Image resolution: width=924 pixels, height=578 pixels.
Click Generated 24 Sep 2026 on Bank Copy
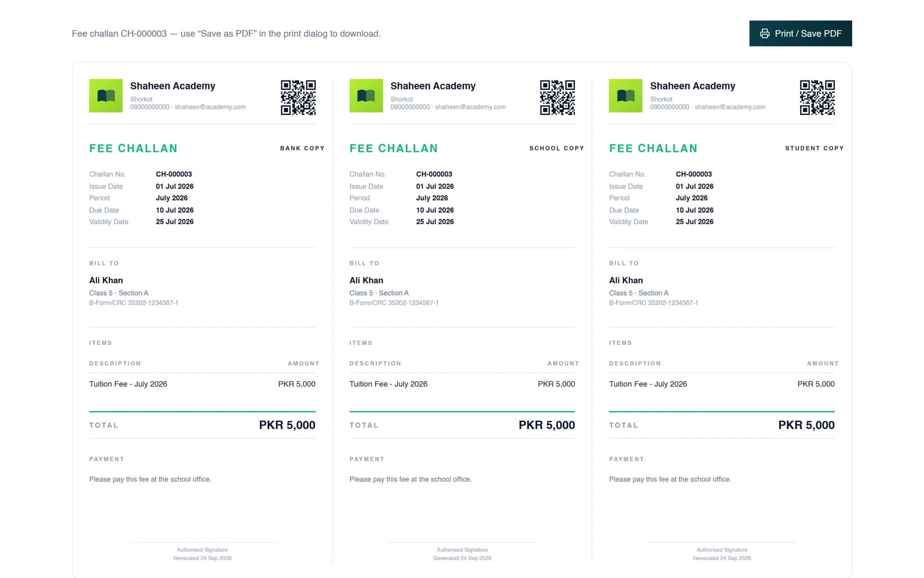pos(202,558)
